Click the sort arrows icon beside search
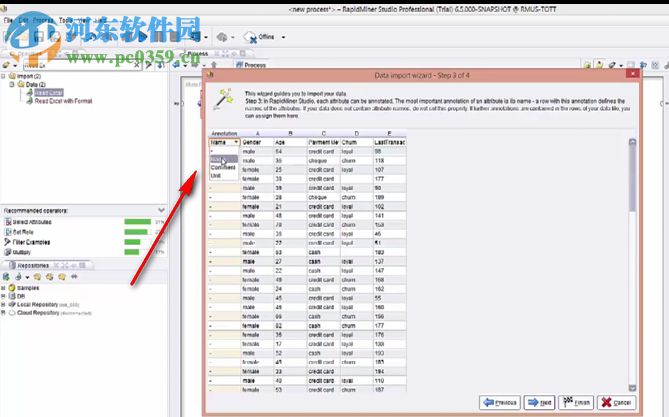669x417 pixels. [161, 65]
